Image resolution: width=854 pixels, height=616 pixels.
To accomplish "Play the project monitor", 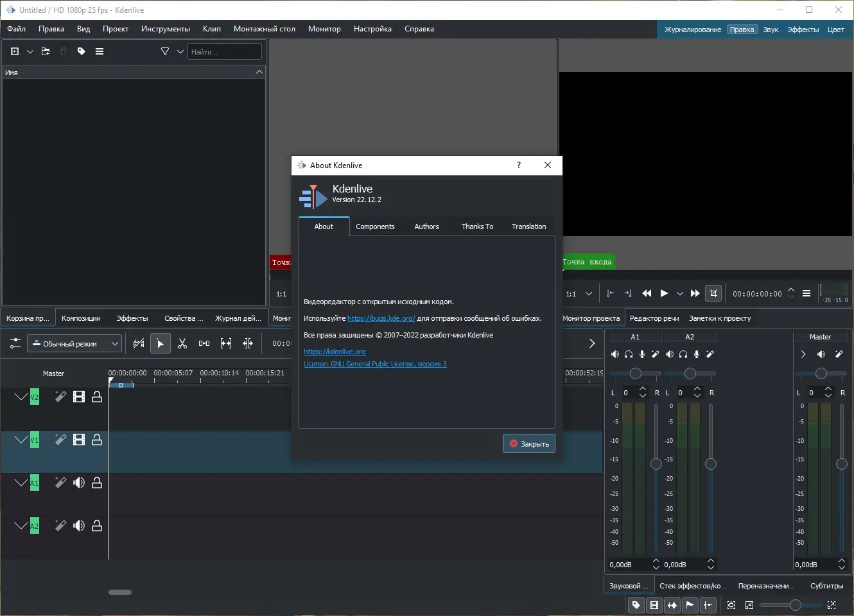I will [665, 293].
